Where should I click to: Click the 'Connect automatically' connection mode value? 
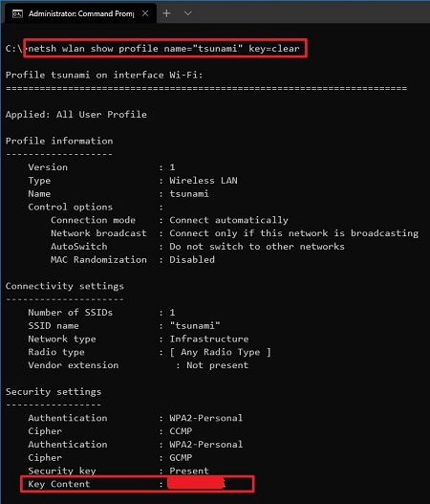228,220
